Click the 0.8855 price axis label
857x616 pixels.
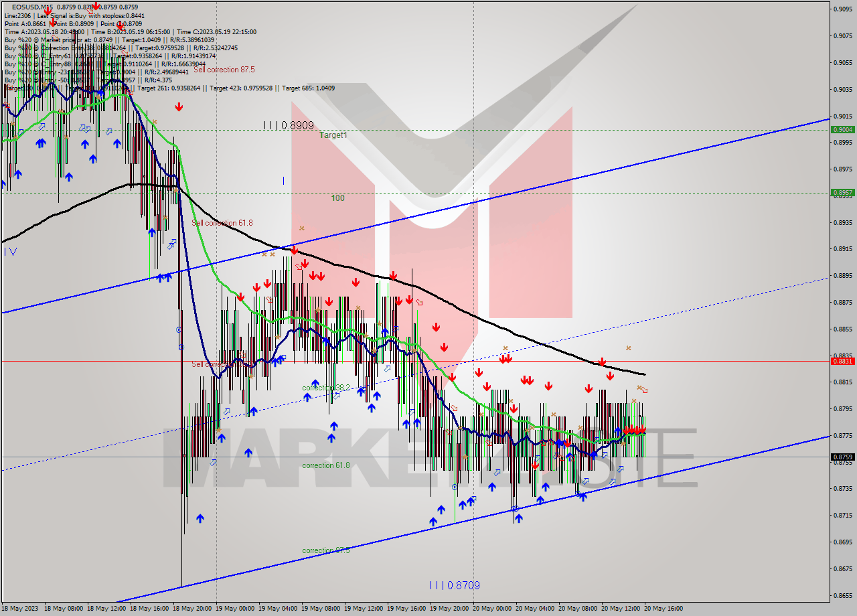click(842, 329)
